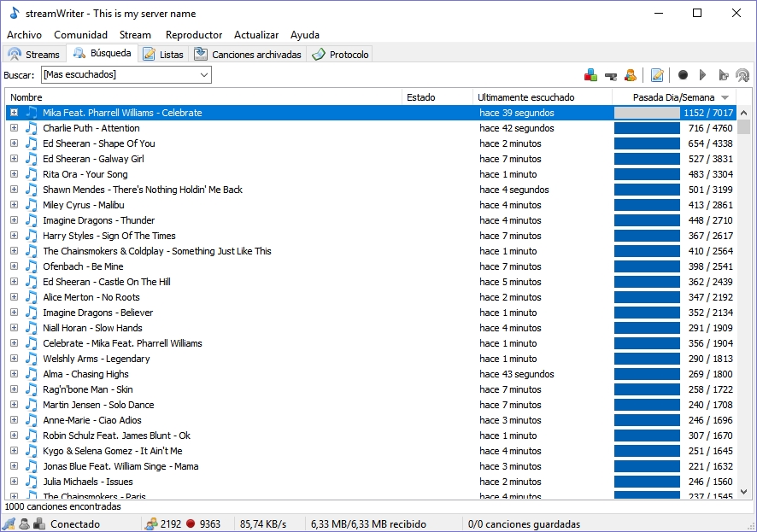Screen dimensions: 757x532
Task: Select the Búsqueda tab
Action: pos(103,53)
